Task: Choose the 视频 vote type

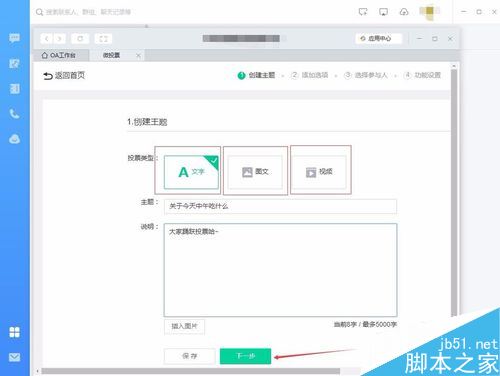Action: 319,172
